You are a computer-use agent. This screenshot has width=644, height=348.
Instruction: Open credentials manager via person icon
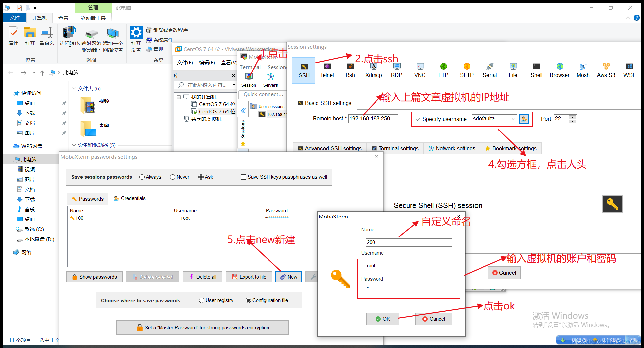(524, 119)
